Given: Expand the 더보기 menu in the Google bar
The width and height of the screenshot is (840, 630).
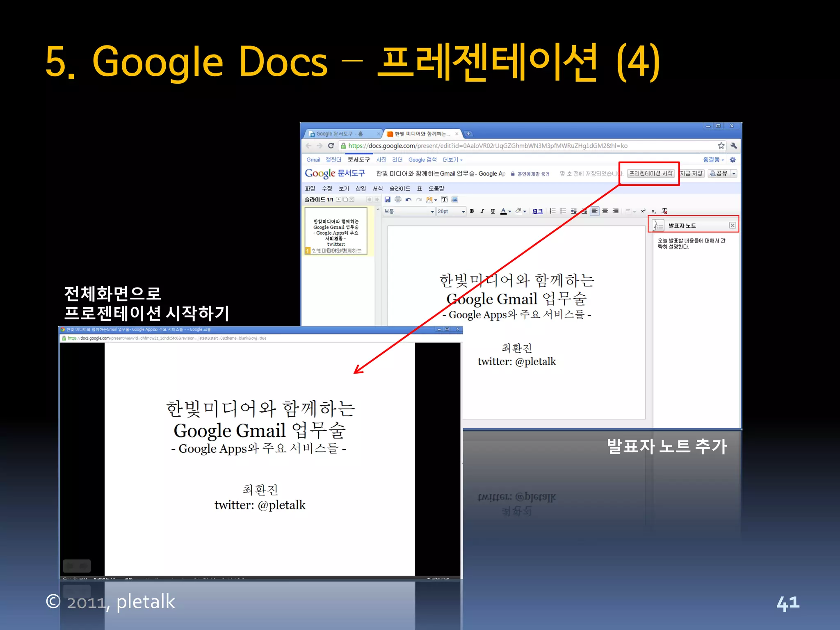Looking at the screenshot, I should (x=452, y=160).
